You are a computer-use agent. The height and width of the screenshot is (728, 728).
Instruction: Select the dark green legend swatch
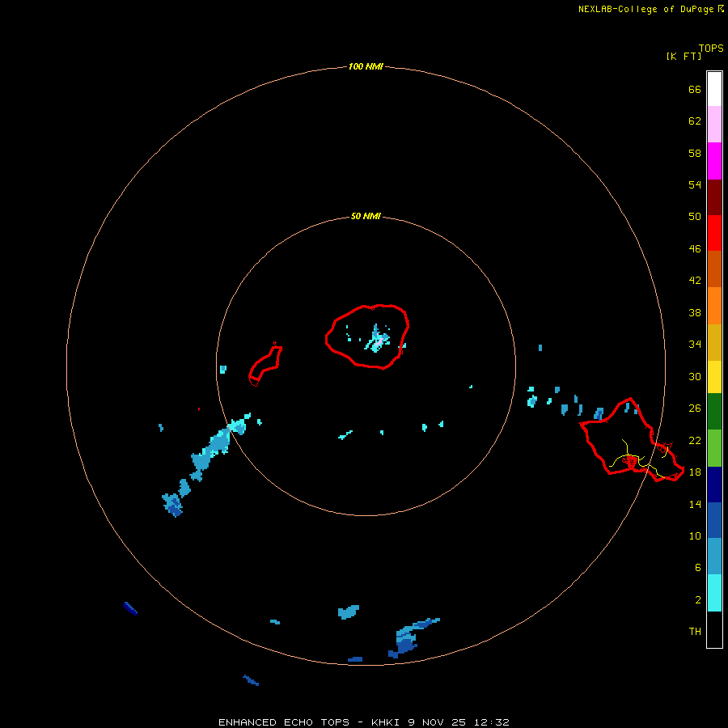tap(714, 412)
